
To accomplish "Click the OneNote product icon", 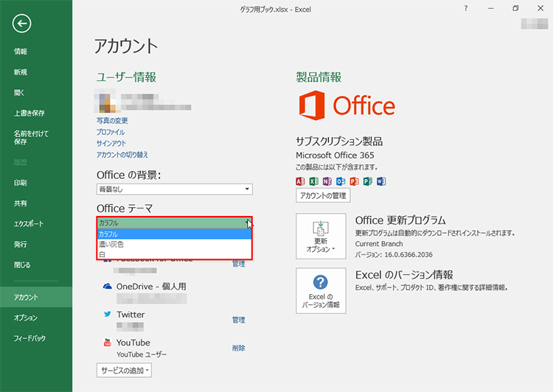I will pos(327,181).
